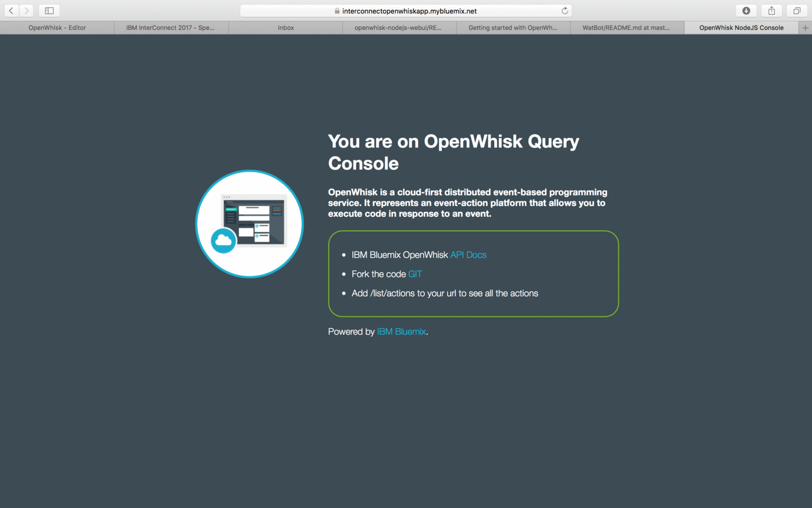Go forward with the Safari forward arrow
812x508 pixels.
[27, 10]
